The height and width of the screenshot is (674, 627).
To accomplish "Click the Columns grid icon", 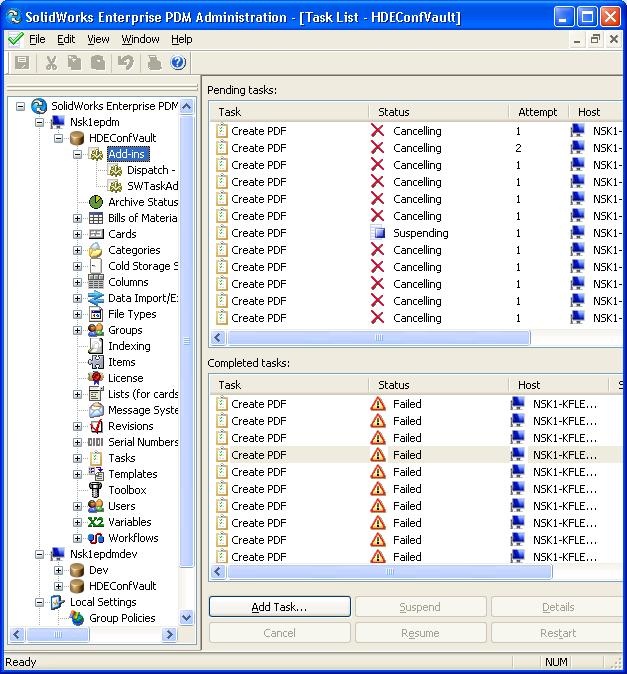I will coord(96,282).
